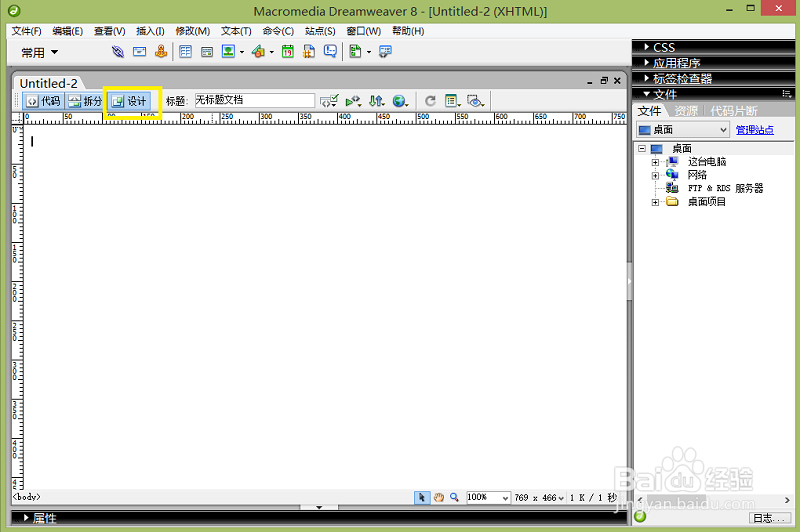Open the Validate Markup icon
This screenshot has width=800, height=532.
329,101
